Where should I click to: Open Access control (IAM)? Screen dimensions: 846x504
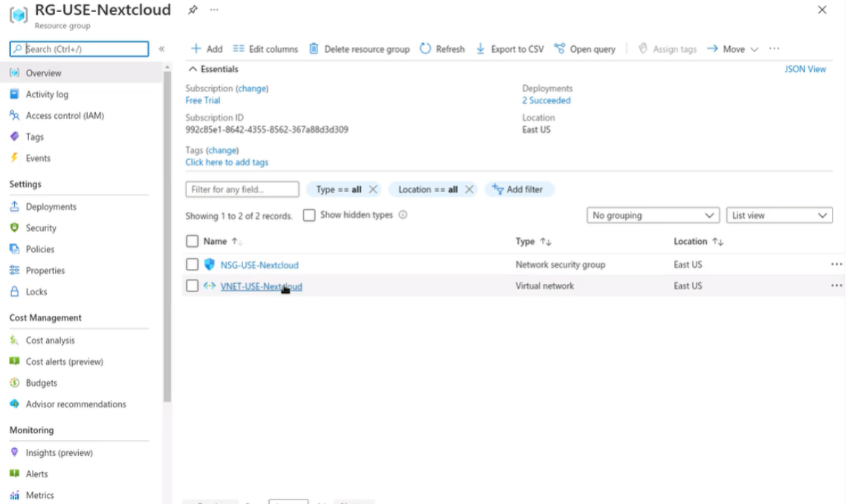(65, 115)
